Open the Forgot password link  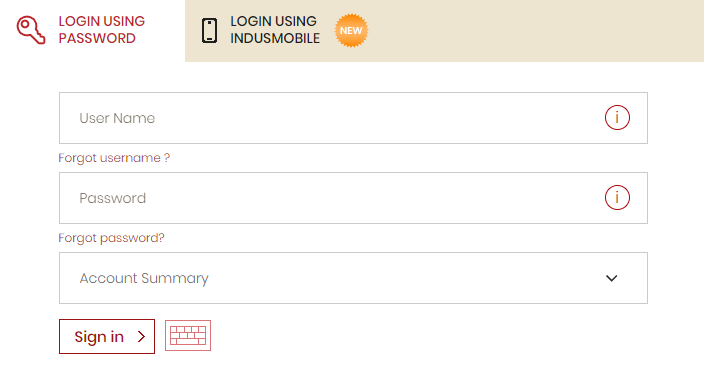pyautogui.click(x=111, y=238)
